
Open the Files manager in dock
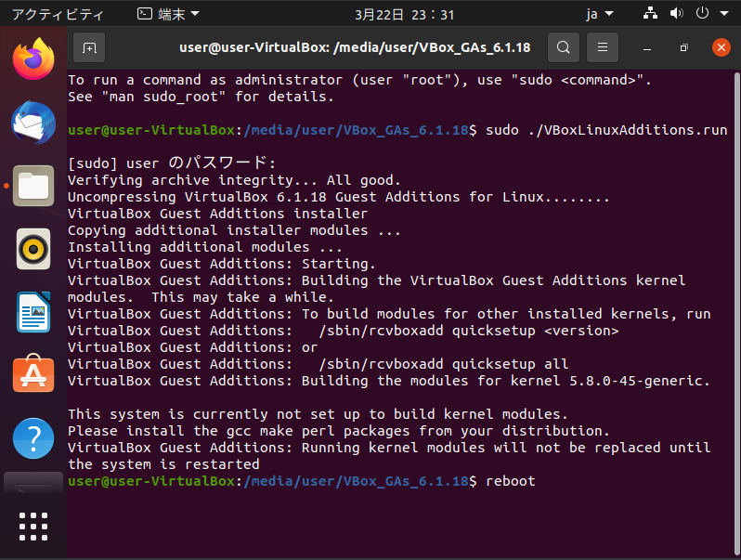33,186
